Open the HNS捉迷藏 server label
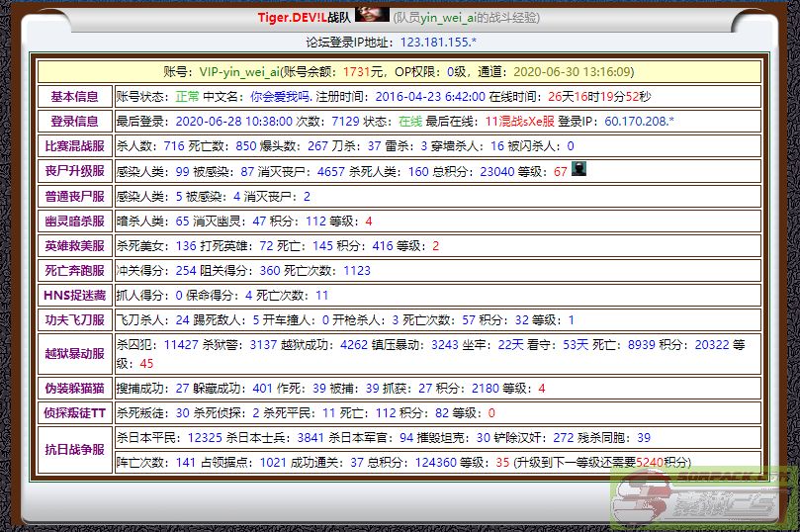This screenshot has height=532, width=800. (74, 295)
